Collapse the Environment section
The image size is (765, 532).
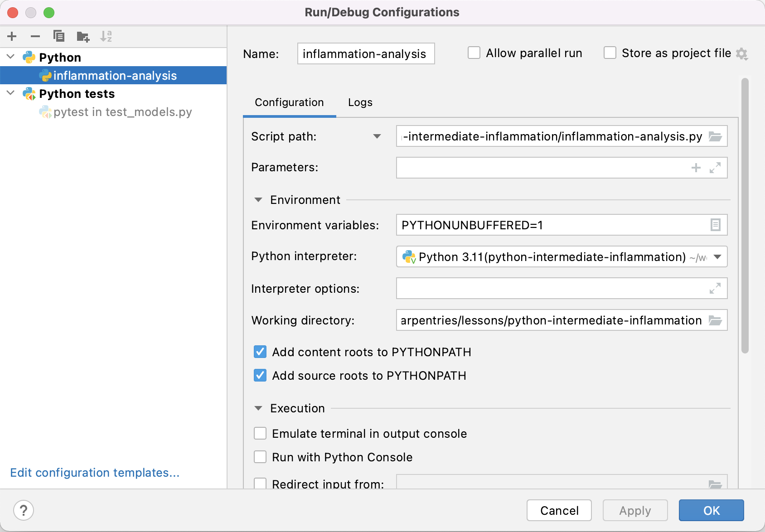pyautogui.click(x=258, y=199)
